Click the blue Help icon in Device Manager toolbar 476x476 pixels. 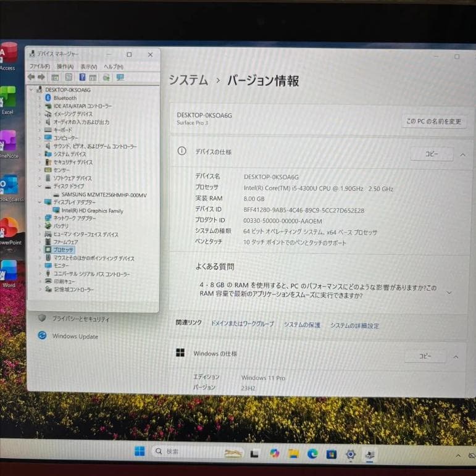pyautogui.click(x=82, y=77)
